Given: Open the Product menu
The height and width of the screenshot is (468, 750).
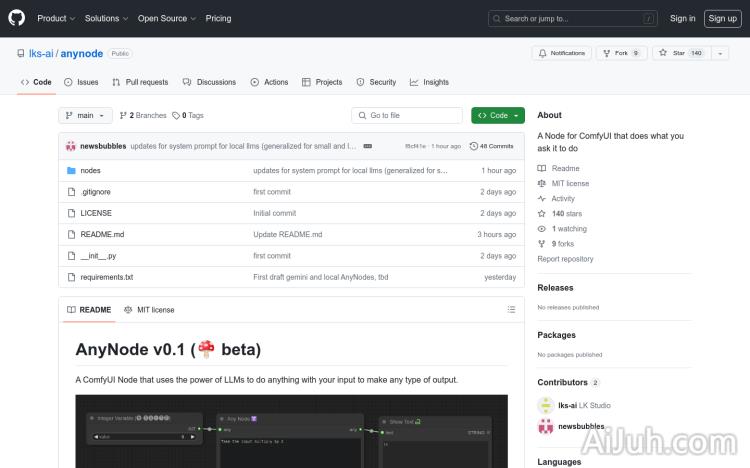Looking at the screenshot, I should 56,18.
